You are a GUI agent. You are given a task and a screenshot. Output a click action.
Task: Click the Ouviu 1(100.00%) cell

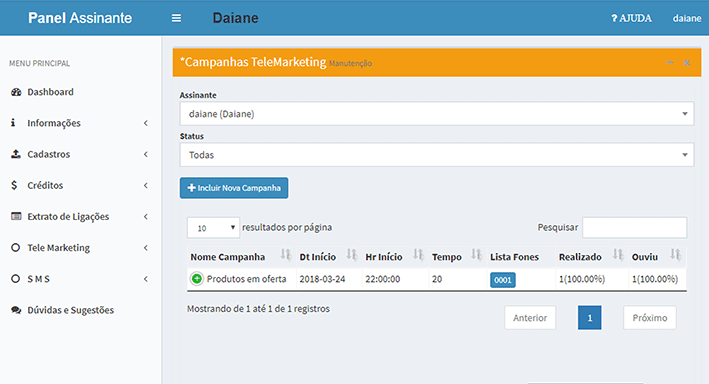(655, 279)
